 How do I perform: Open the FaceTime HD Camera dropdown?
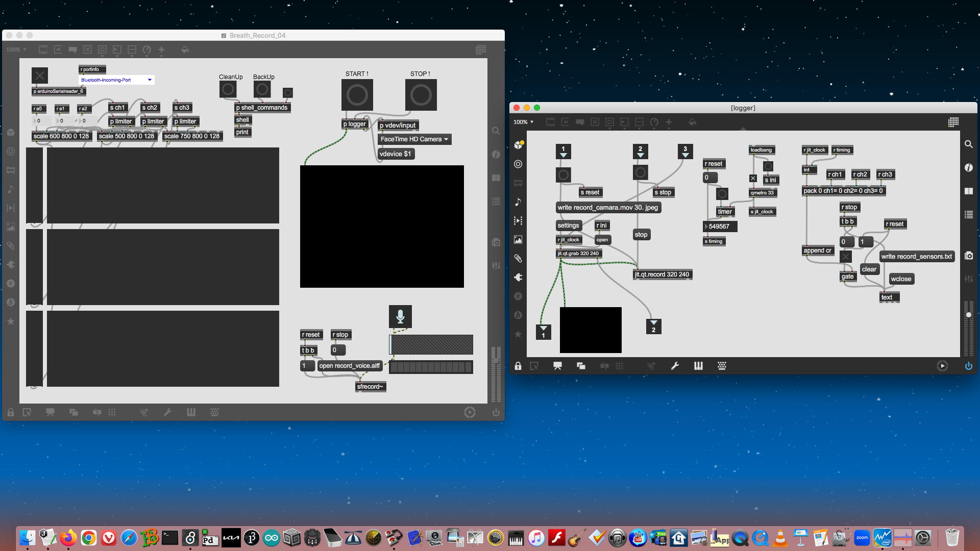[414, 139]
